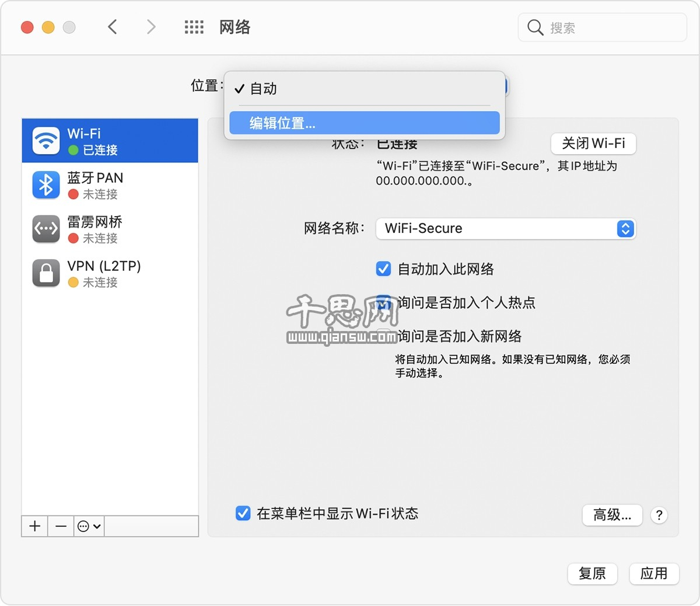
Task: Click the 搜索 search field
Action: point(607,27)
